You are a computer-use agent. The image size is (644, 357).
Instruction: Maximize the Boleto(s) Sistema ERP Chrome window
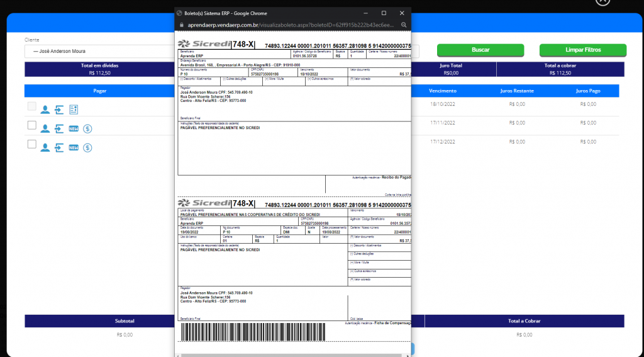click(x=384, y=13)
